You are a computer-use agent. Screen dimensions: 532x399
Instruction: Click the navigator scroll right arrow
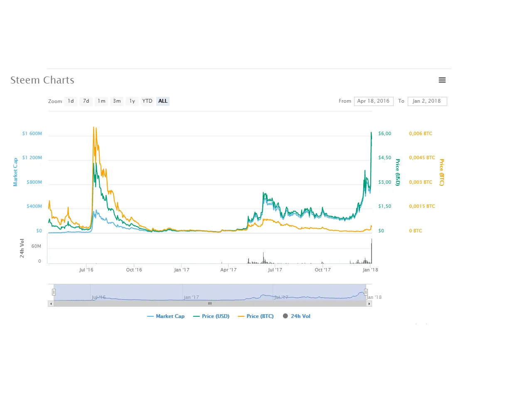pyautogui.click(x=369, y=304)
